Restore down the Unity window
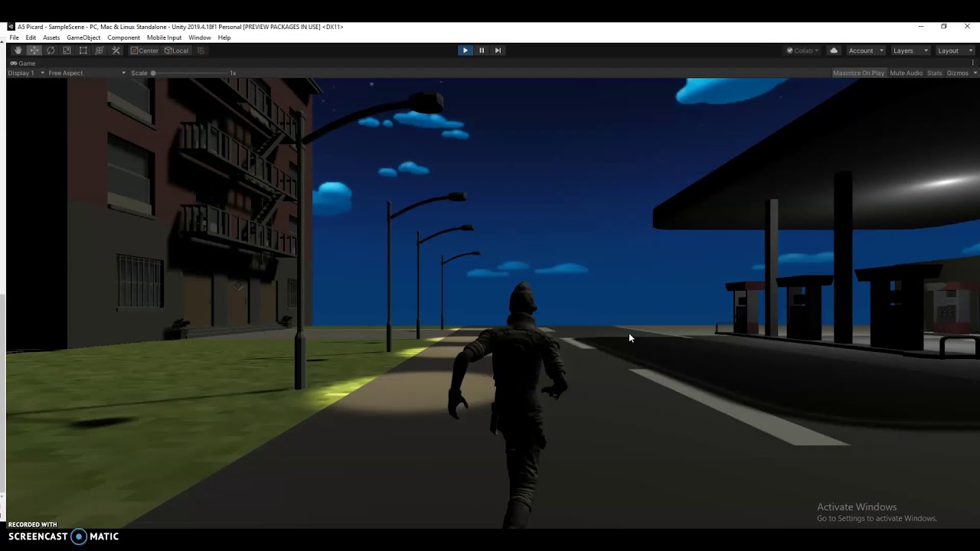 point(944,27)
